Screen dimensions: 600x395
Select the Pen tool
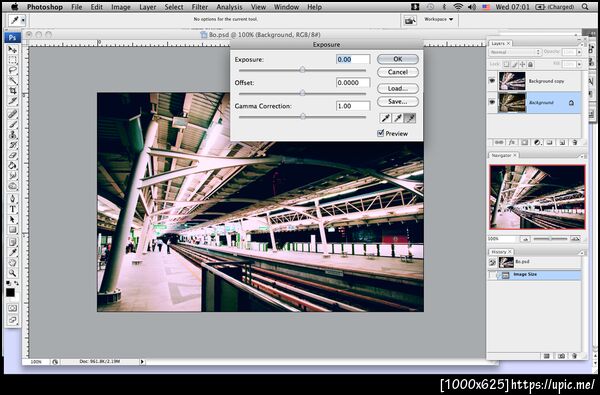click(13, 199)
